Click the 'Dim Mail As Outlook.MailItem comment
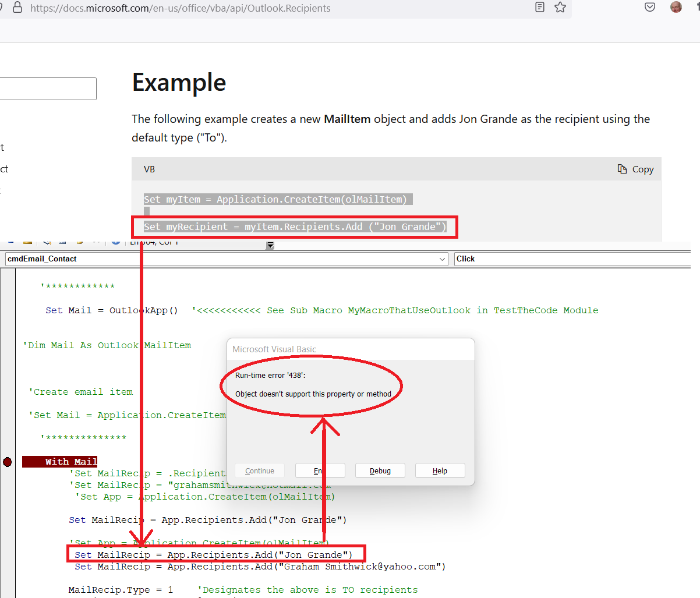700x598 pixels. click(107, 345)
